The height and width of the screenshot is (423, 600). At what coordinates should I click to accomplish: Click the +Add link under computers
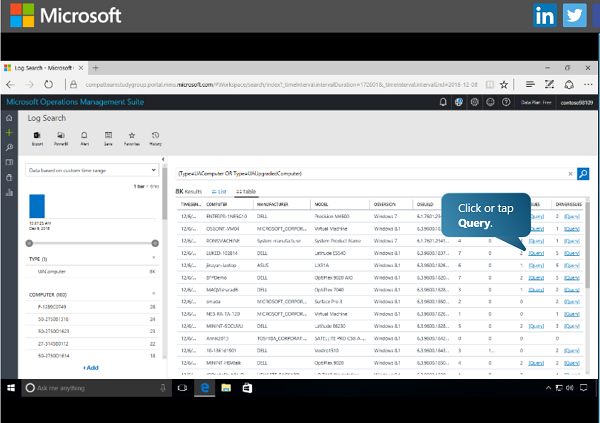click(91, 367)
